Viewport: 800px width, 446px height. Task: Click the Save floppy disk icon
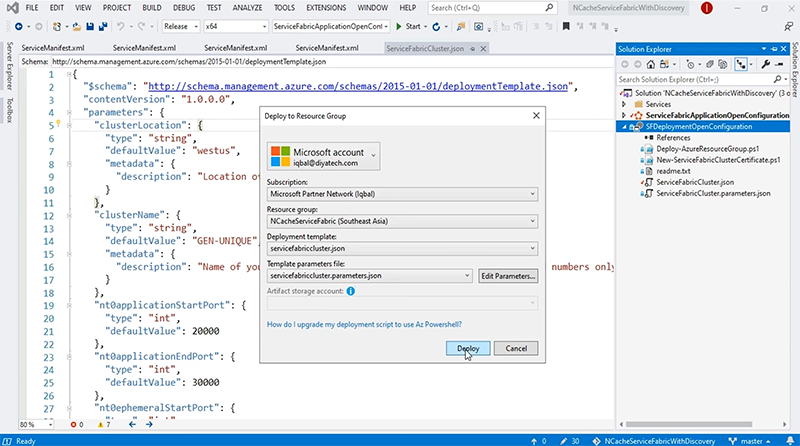point(90,27)
